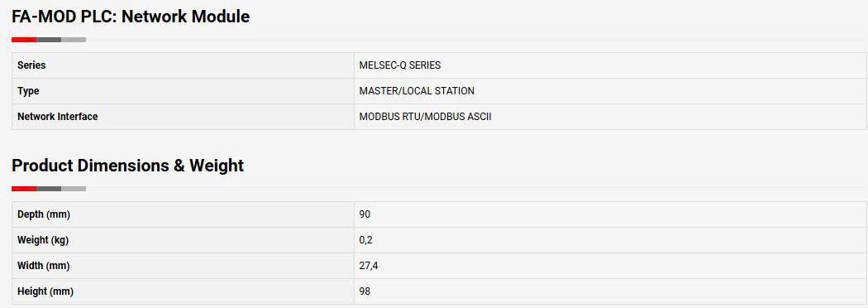Select the MELSEC-Q SERIES value
The height and width of the screenshot is (308, 868).
click(399, 65)
